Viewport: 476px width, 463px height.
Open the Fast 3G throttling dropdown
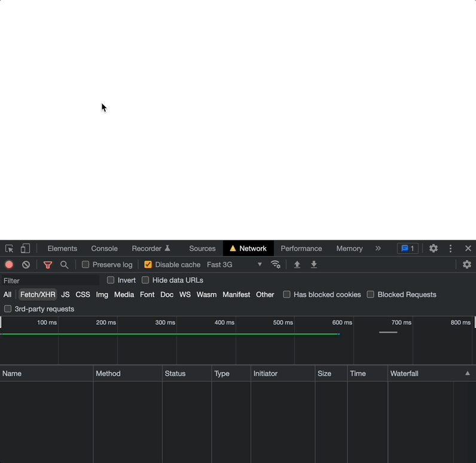coord(234,264)
